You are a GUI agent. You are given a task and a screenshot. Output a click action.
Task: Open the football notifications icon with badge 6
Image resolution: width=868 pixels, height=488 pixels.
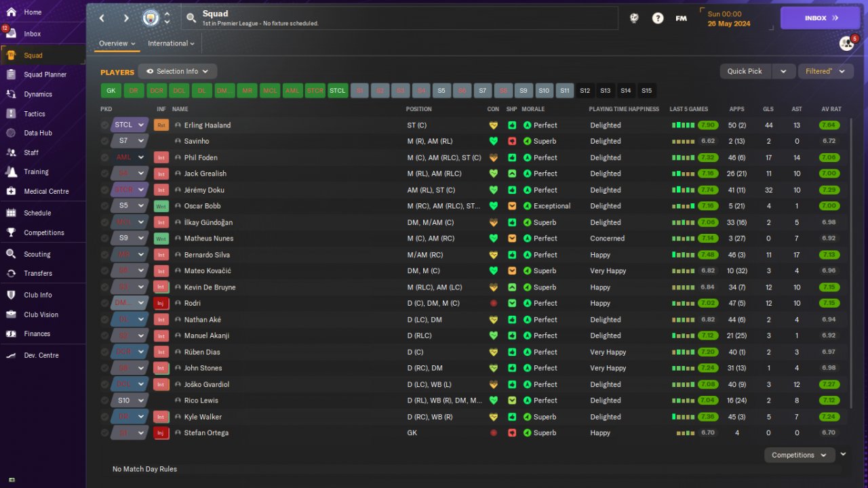click(847, 43)
